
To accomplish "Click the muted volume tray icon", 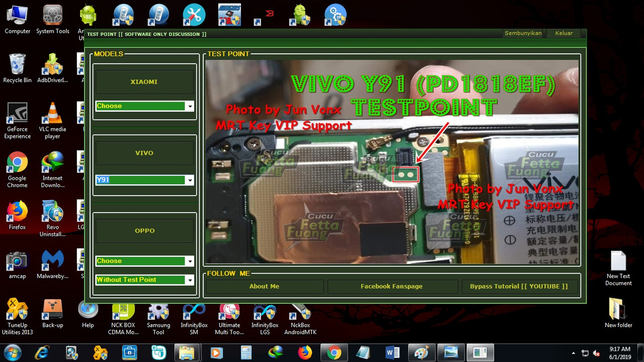I will click(x=597, y=353).
